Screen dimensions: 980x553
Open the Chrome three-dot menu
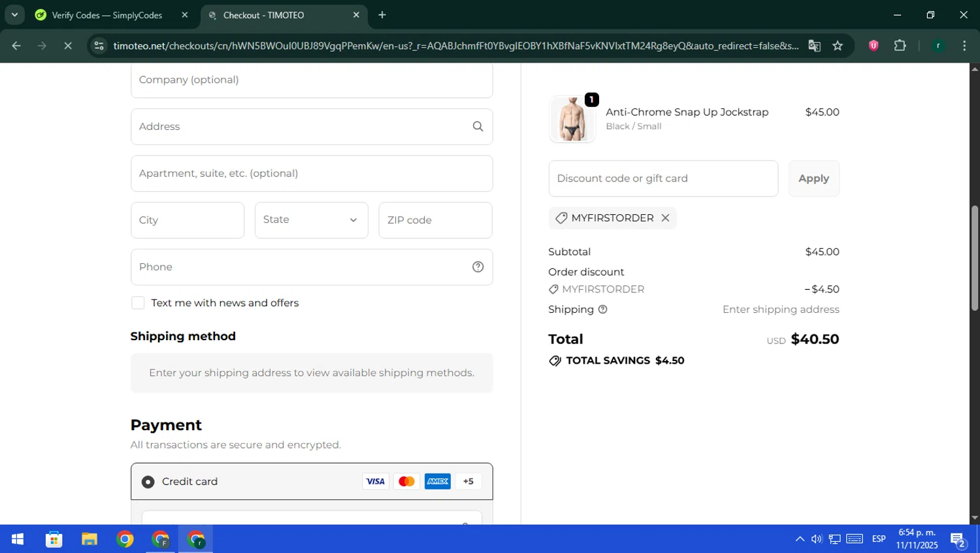[964, 46]
